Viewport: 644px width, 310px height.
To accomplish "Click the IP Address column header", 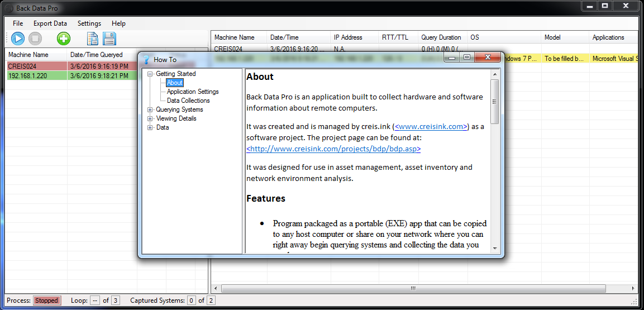I will pyautogui.click(x=355, y=37).
